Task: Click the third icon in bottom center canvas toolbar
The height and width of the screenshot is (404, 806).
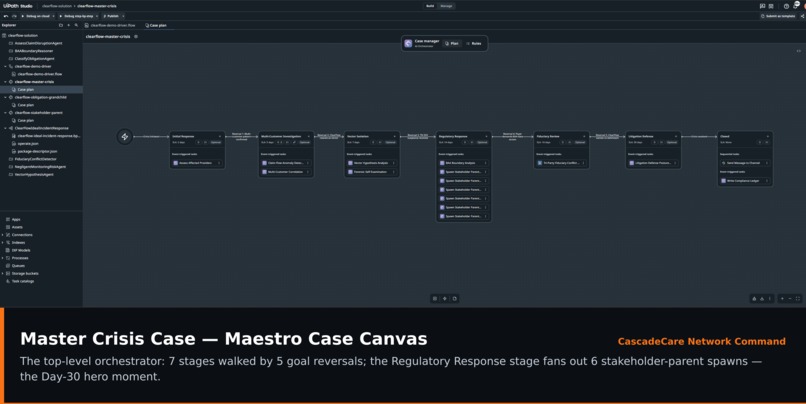Action: click(x=454, y=299)
